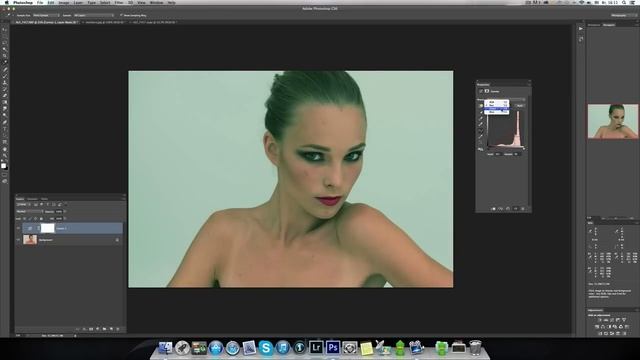Switch to the Channels tab

pyautogui.click(x=32, y=199)
